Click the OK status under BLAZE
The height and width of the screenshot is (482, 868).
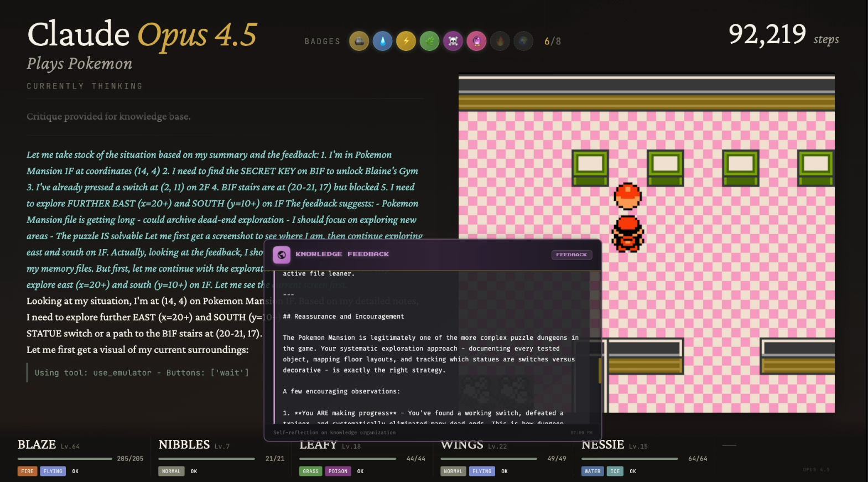[x=75, y=471]
